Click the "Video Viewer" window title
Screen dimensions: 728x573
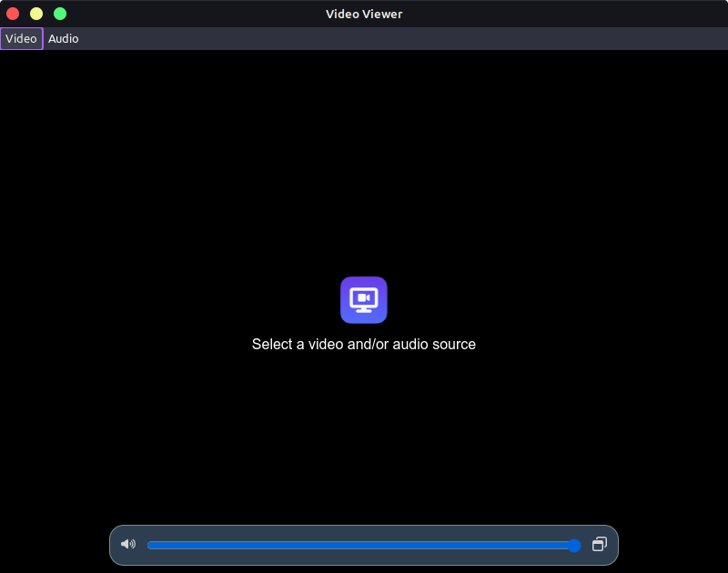pyautogui.click(x=364, y=14)
